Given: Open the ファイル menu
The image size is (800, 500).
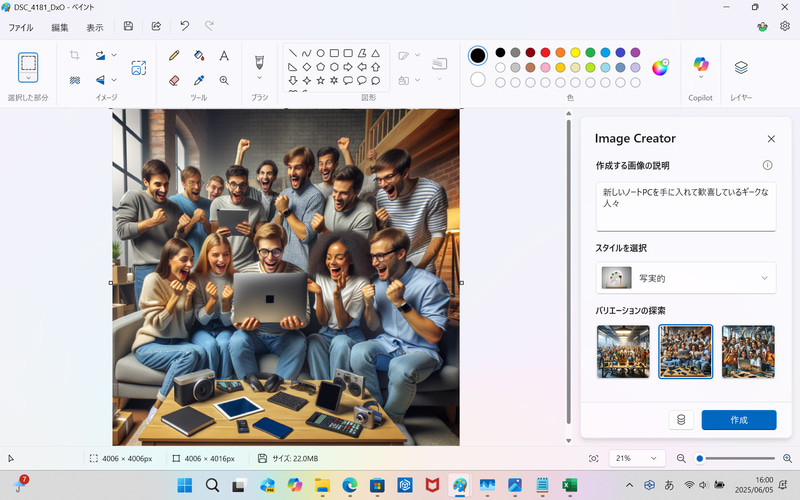Looking at the screenshot, I should tap(21, 28).
